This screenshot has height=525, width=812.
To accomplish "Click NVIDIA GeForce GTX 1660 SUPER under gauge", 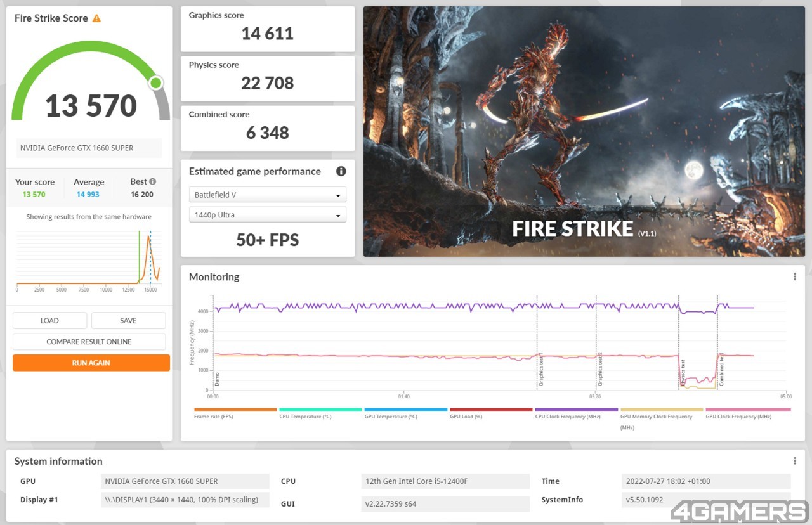I will [89, 148].
